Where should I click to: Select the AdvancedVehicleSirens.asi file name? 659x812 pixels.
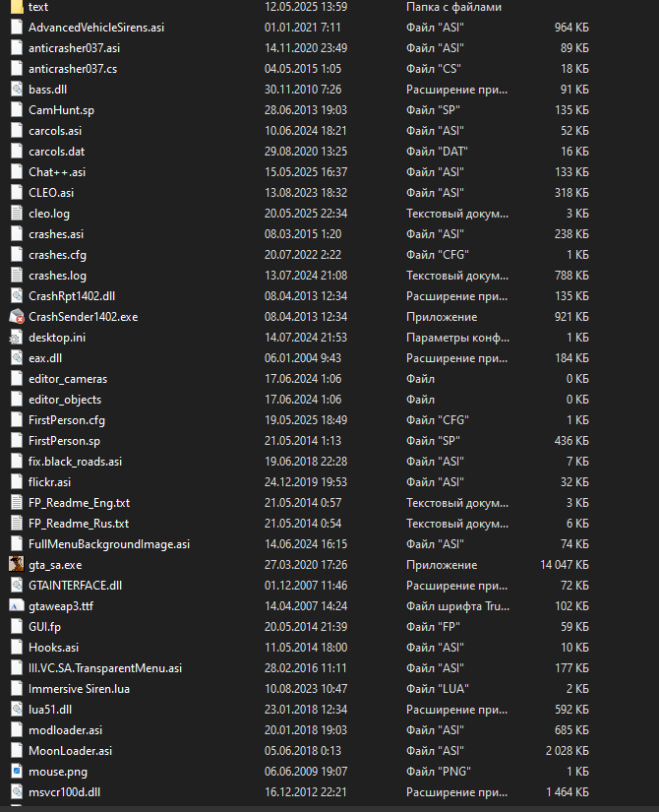[96, 28]
